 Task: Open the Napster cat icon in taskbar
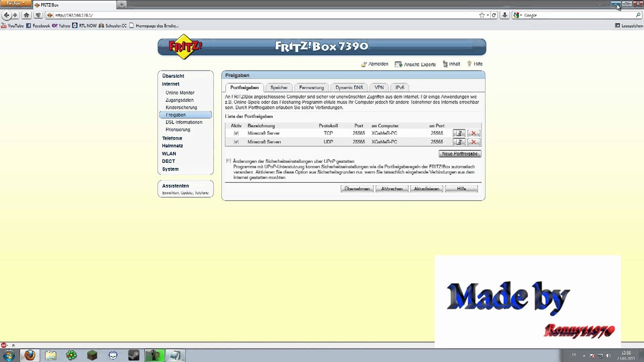tap(113, 355)
